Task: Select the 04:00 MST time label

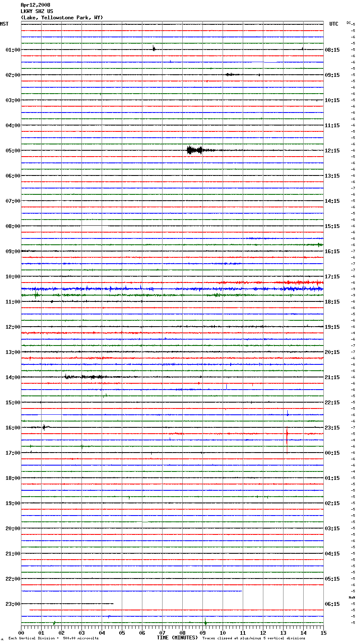Action: (13, 126)
